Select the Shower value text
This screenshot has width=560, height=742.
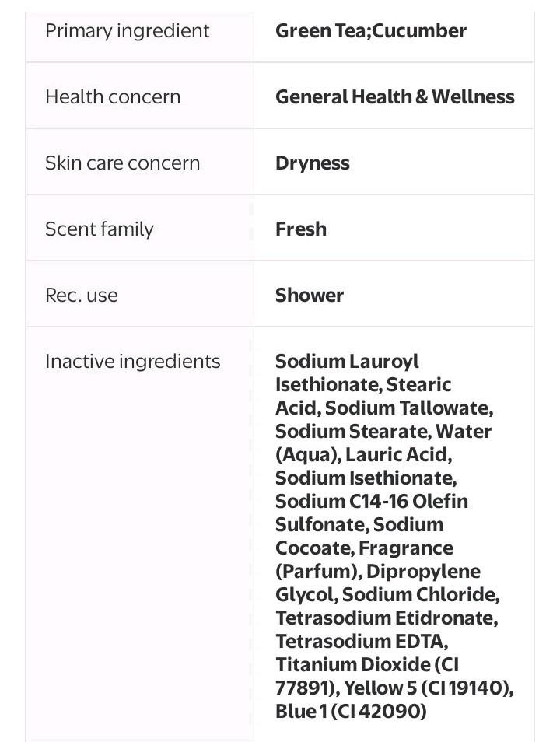[310, 296]
